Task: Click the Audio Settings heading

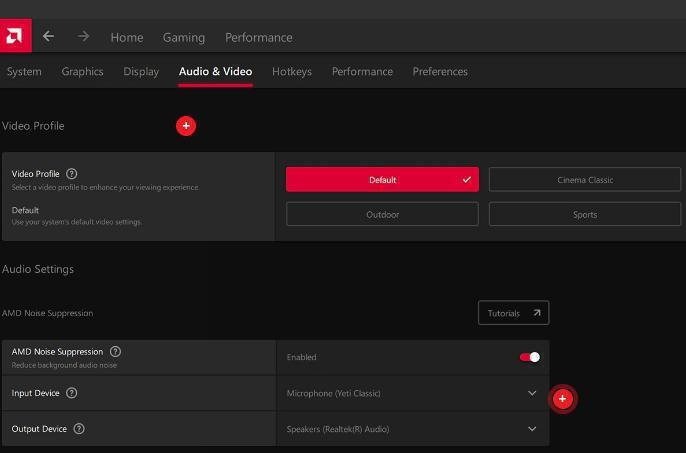Action: [x=38, y=269]
